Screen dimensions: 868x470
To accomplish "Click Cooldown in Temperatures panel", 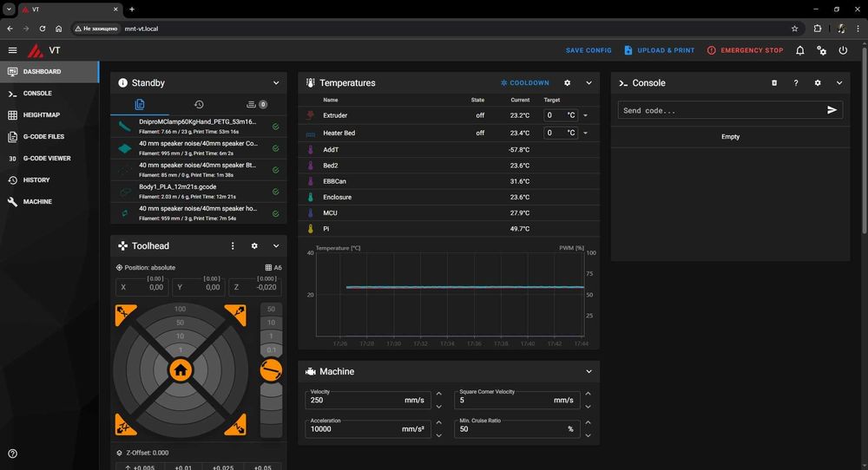I will point(525,83).
